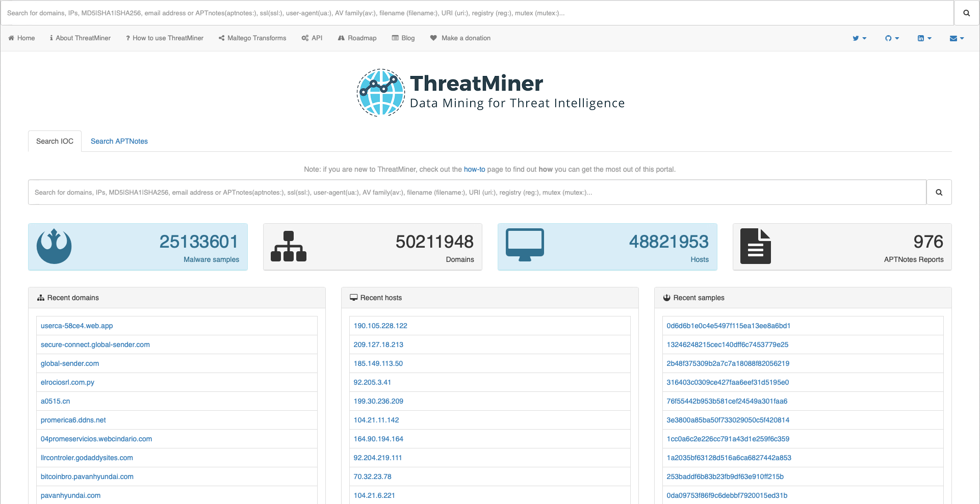Click the 50211948 domains count
Image resolution: width=980 pixels, height=504 pixels.
(434, 242)
